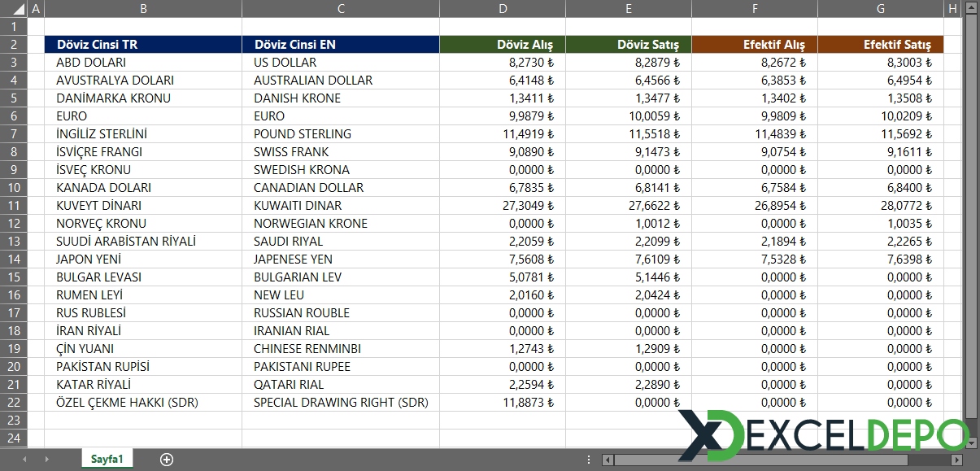Select row 2 header
This screenshot has height=471, width=980.
coord(13,45)
